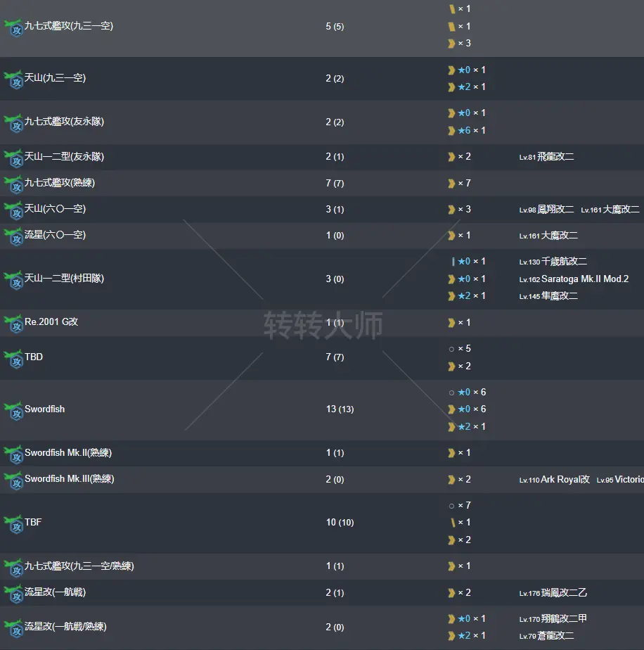Click the aircraft icon in the TBF row
The height and width of the screenshot is (650, 644).
pyautogui.click(x=13, y=524)
